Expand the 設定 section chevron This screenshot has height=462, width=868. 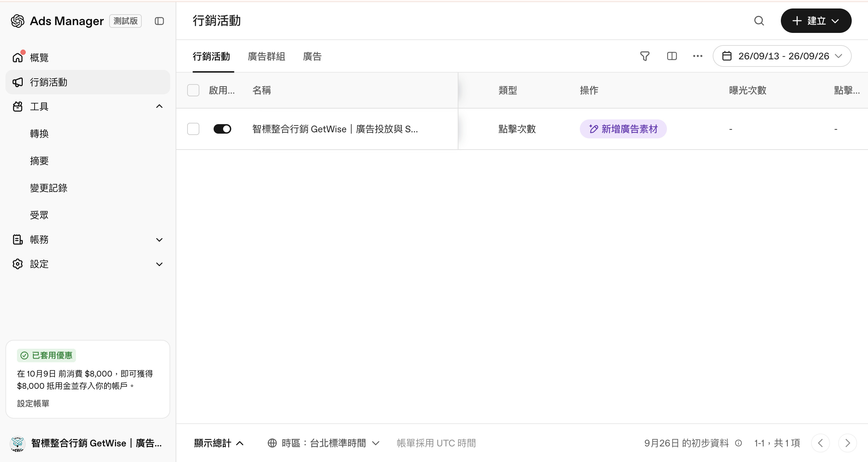[159, 264]
